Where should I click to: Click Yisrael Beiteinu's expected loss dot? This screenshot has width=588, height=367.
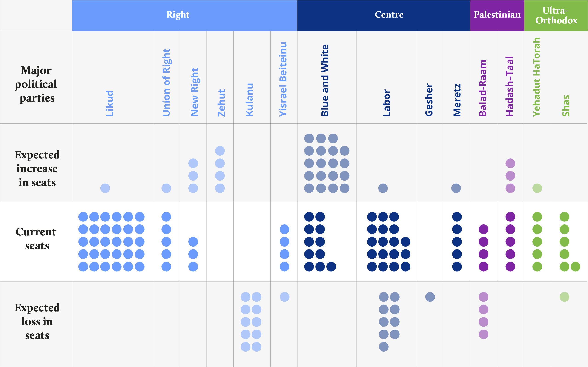284,297
